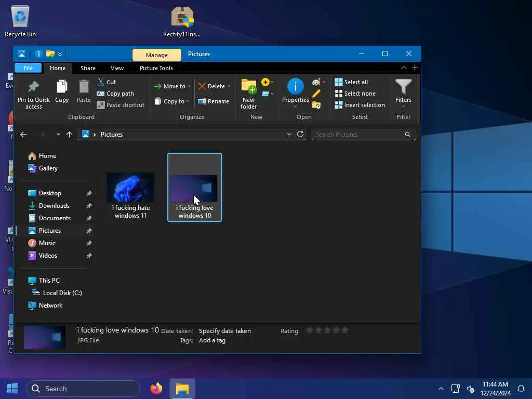Open Music in the navigation pane
The width and height of the screenshot is (532, 399).
(x=42, y=243)
